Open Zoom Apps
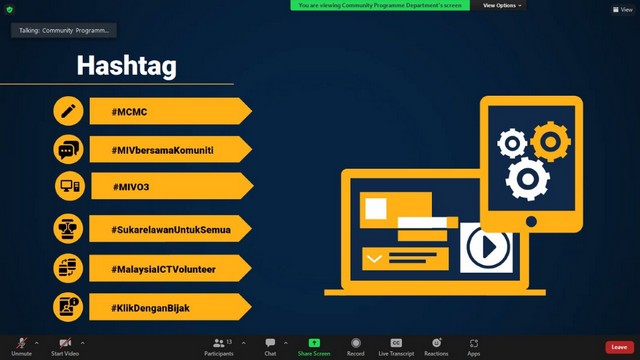 [x=473, y=347]
